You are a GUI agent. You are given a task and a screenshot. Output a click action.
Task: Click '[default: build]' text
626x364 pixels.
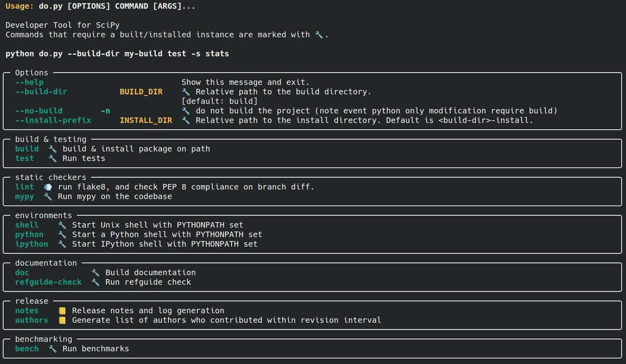coord(220,101)
